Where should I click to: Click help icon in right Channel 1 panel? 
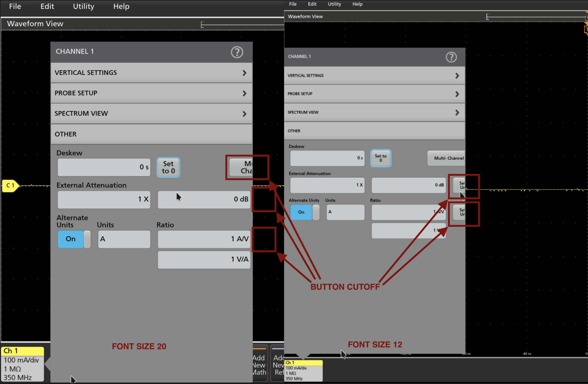click(451, 57)
